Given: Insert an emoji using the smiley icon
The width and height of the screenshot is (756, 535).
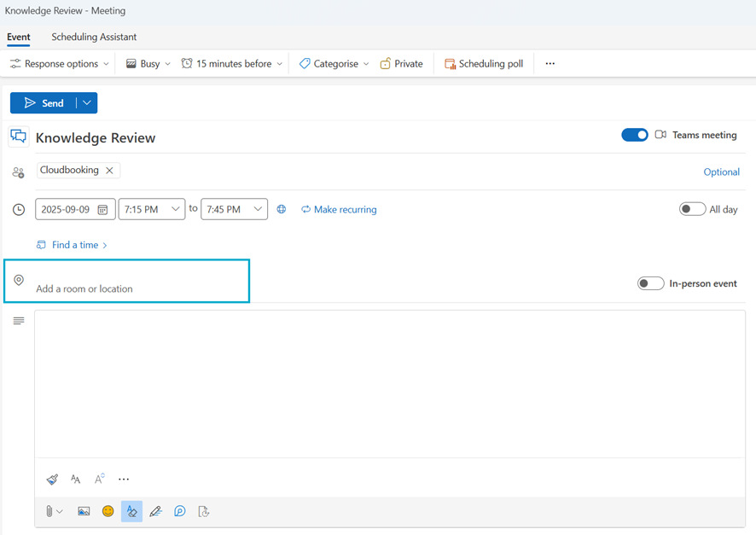Looking at the screenshot, I should pyautogui.click(x=108, y=511).
